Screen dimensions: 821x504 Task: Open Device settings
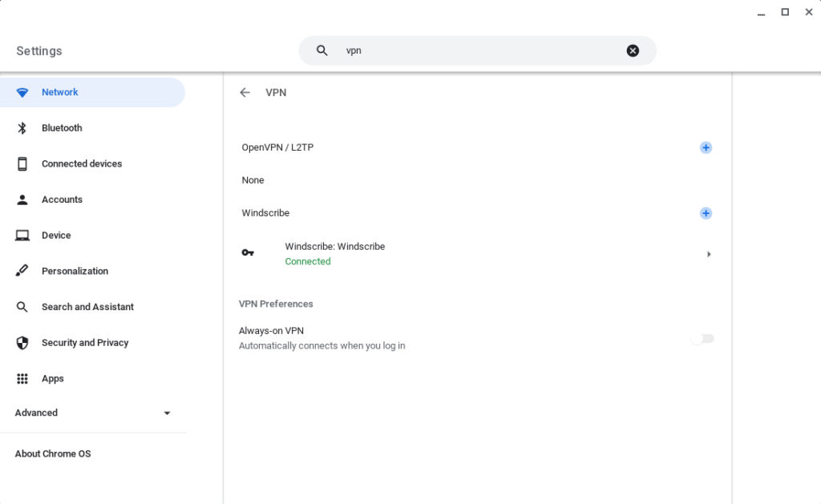point(92,236)
